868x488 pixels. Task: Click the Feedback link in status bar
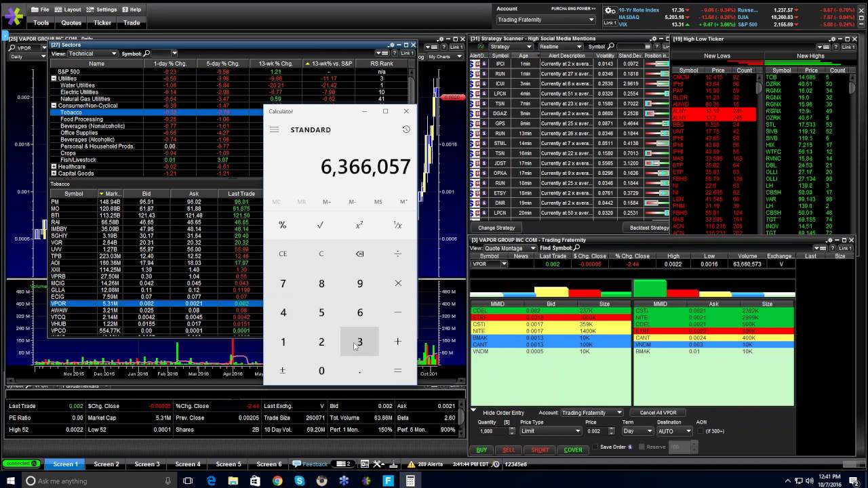tap(311, 464)
